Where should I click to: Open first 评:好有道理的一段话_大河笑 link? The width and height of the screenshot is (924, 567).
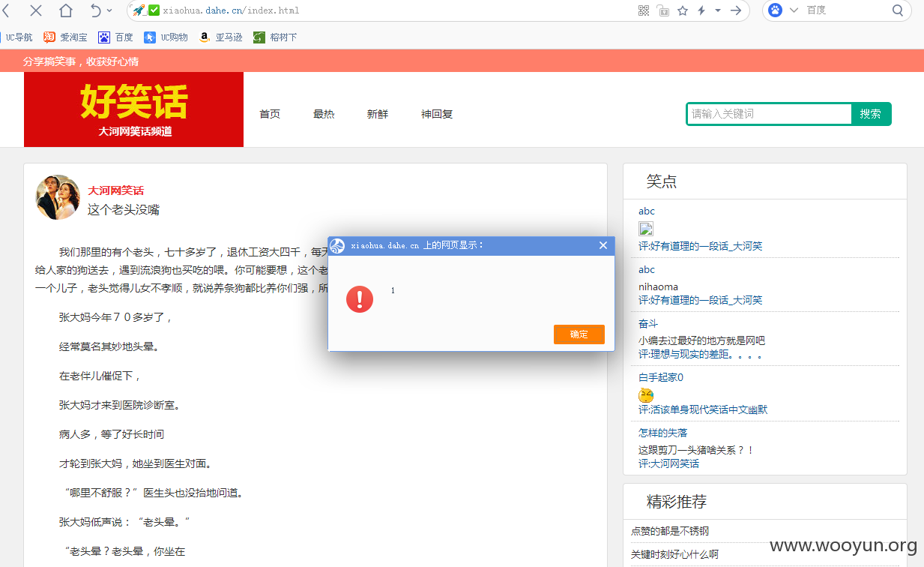(701, 246)
